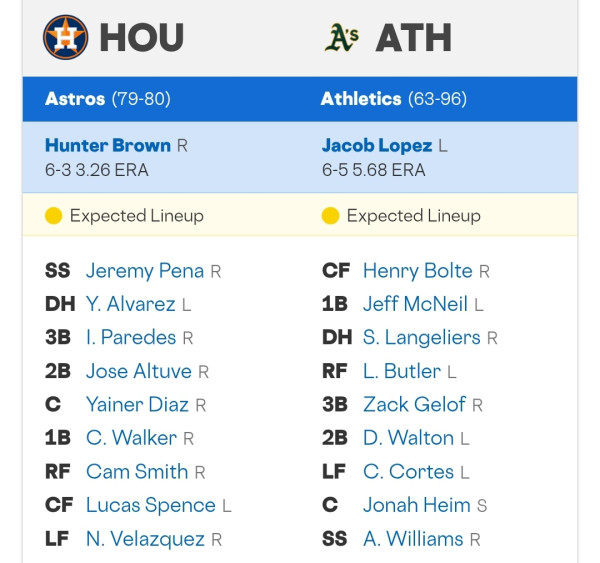
Task: Select Yainer Diaz from the lineup
Action: coord(137,405)
